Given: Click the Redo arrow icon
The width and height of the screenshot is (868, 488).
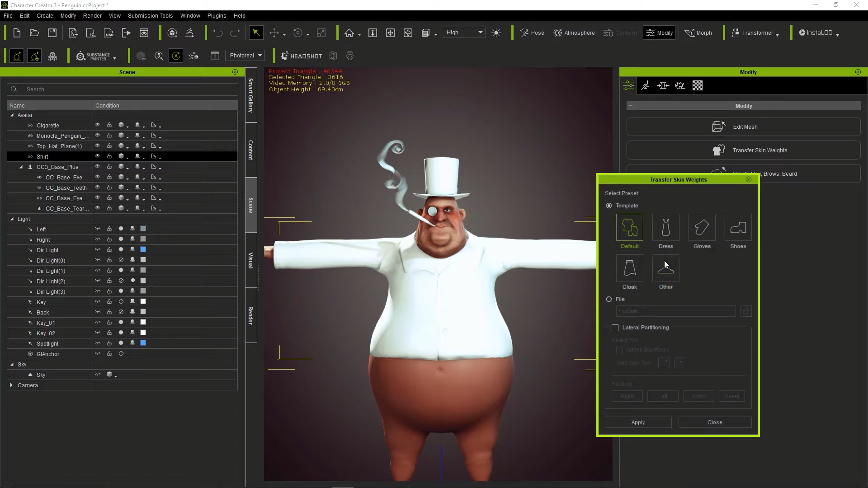Looking at the screenshot, I should (235, 33).
